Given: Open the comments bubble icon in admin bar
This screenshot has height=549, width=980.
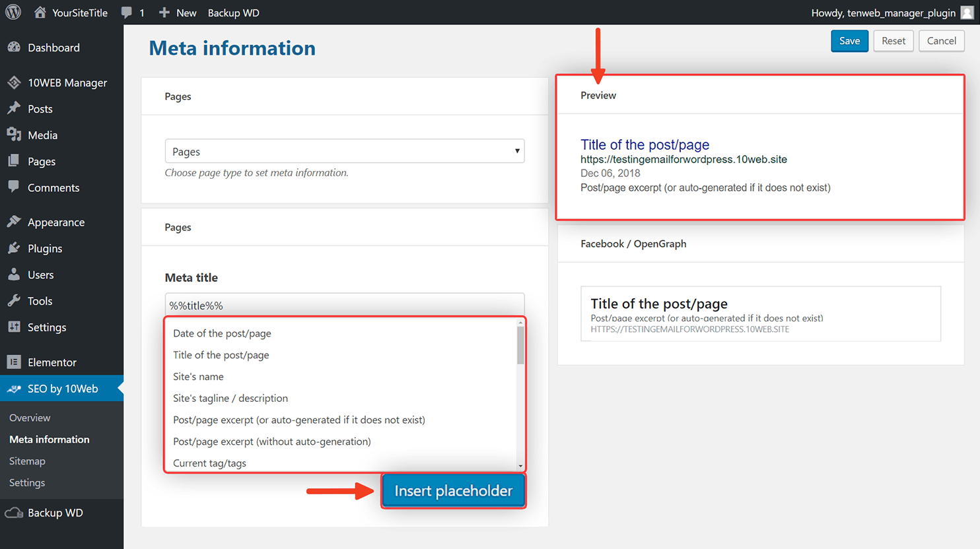Looking at the screenshot, I should (x=127, y=13).
